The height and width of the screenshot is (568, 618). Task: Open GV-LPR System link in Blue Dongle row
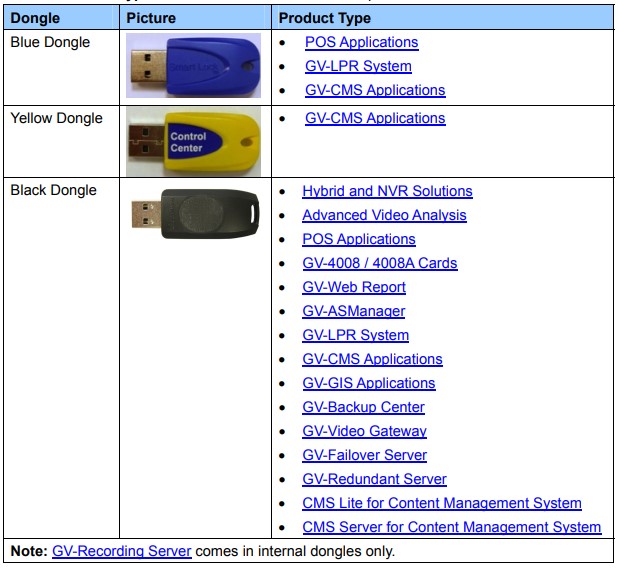358,66
